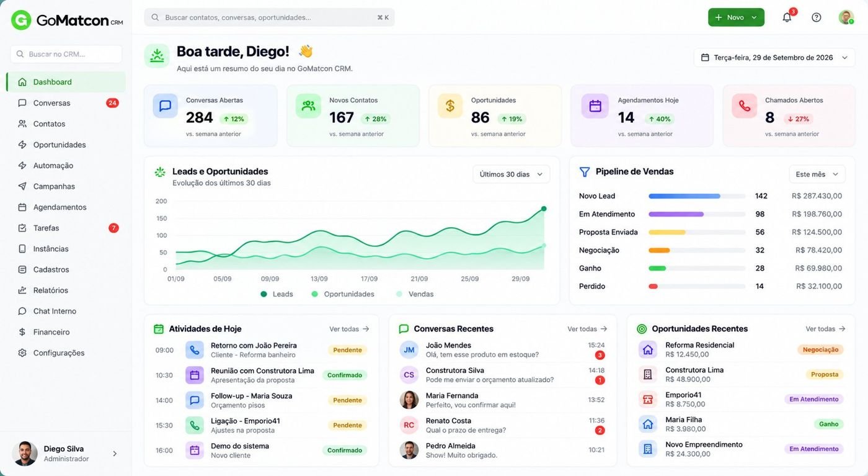The height and width of the screenshot is (476, 868).
Task: Click phone icon for Retorno com João Pereira
Action: click(x=195, y=350)
